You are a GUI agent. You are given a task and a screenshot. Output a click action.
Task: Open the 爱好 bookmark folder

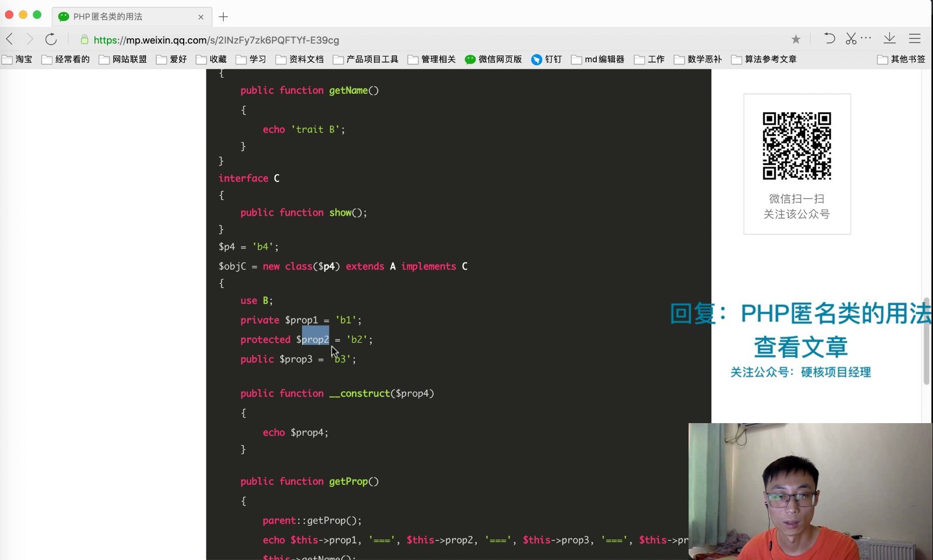pyautogui.click(x=172, y=60)
